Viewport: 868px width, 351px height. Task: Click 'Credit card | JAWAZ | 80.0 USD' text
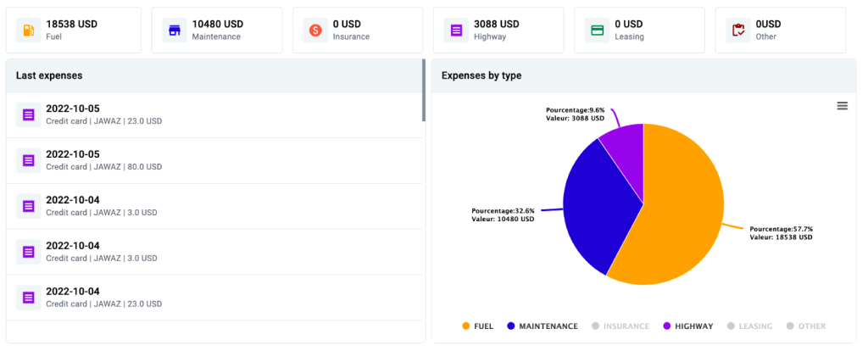pyautogui.click(x=104, y=167)
